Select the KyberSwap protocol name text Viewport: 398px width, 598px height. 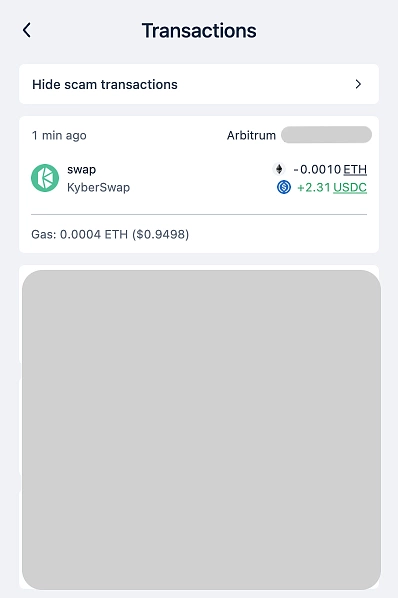tap(98, 188)
